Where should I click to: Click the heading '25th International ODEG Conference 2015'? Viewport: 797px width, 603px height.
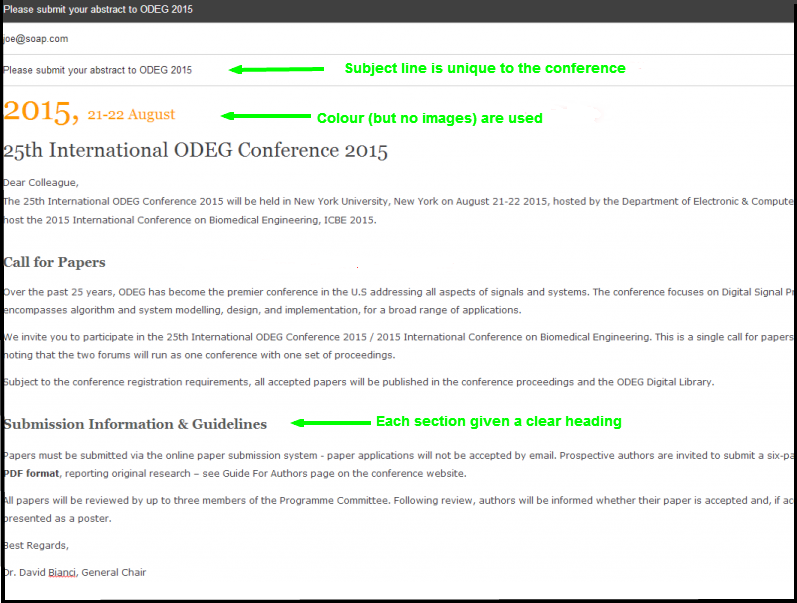pyautogui.click(x=196, y=150)
